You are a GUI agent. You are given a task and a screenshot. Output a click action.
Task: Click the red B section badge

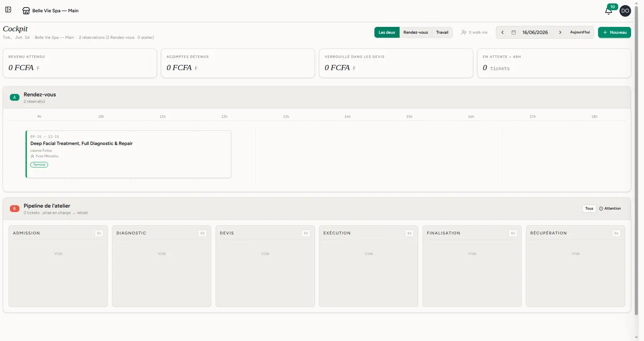point(14,208)
